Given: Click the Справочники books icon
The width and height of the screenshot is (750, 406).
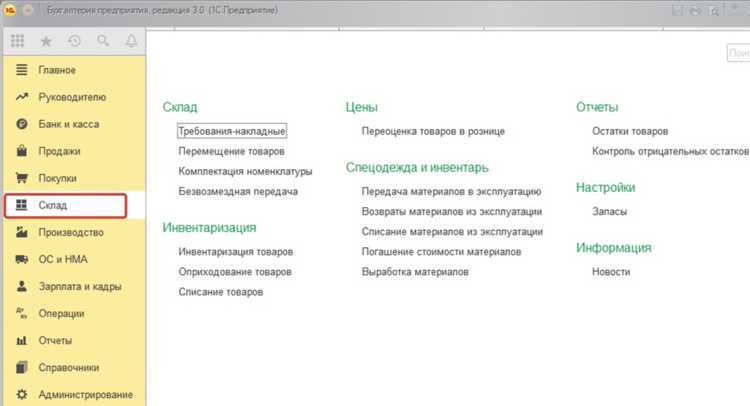Looking at the screenshot, I should 22,367.
